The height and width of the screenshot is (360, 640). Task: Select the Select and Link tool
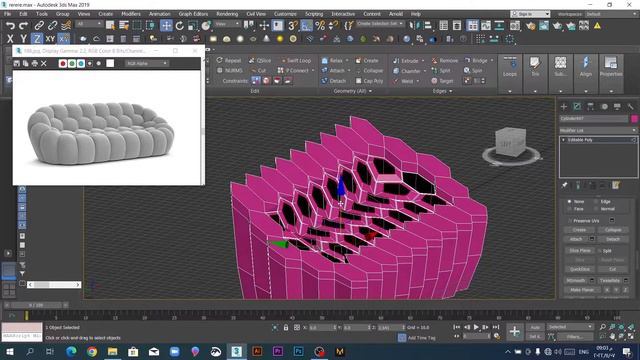(x=39, y=26)
